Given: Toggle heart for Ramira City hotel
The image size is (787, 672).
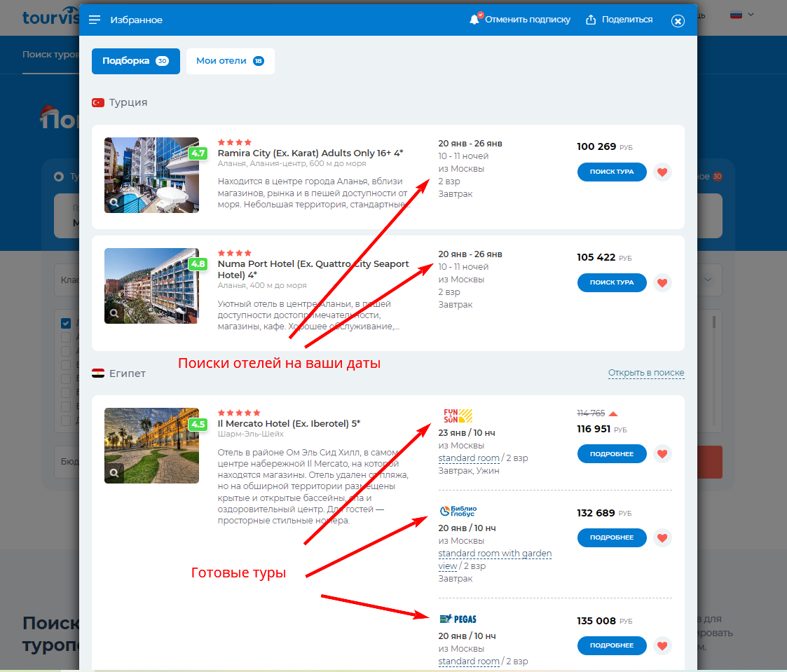Looking at the screenshot, I should [x=662, y=172].
